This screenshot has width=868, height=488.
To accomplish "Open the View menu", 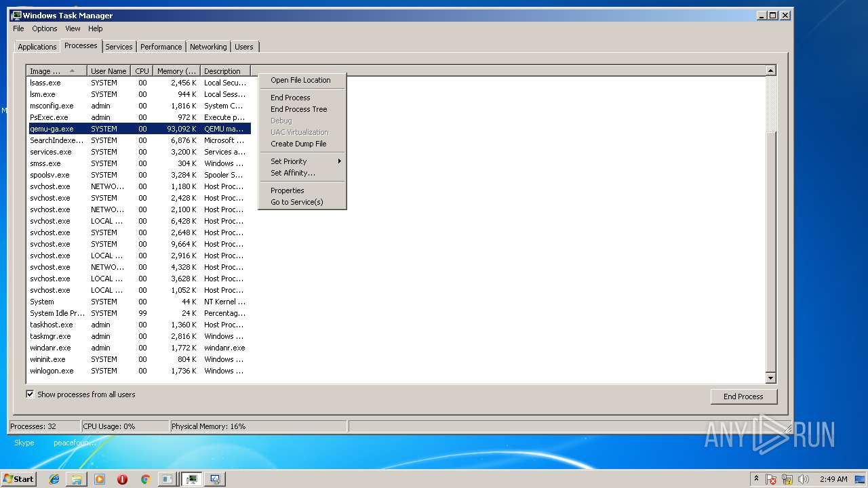I will coord(73,28).
